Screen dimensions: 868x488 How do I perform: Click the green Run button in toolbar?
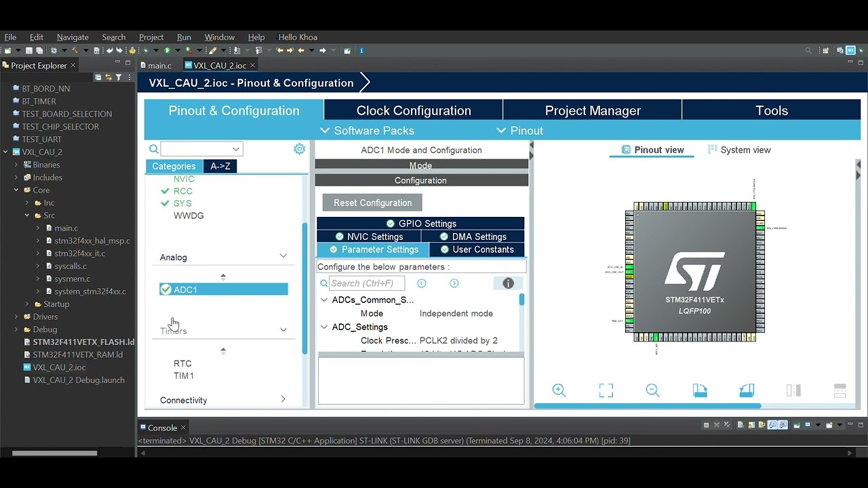click(x=167, y=50)
